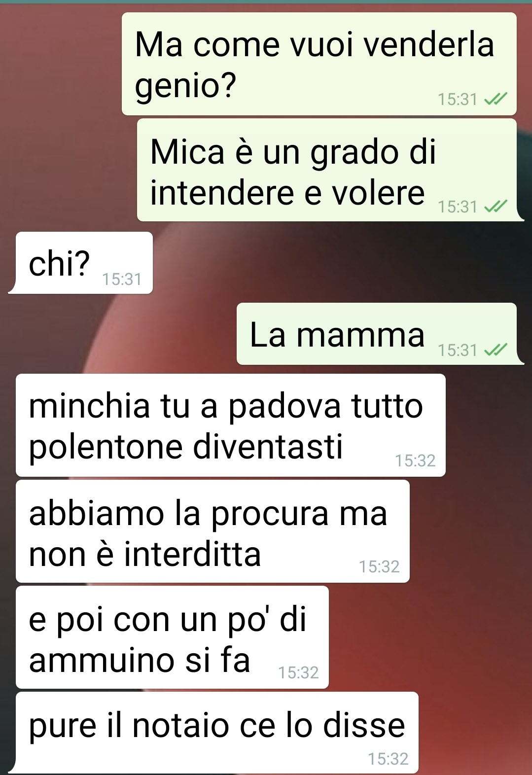Select 'minchia tu a padova' message bubble

(231, 425)
